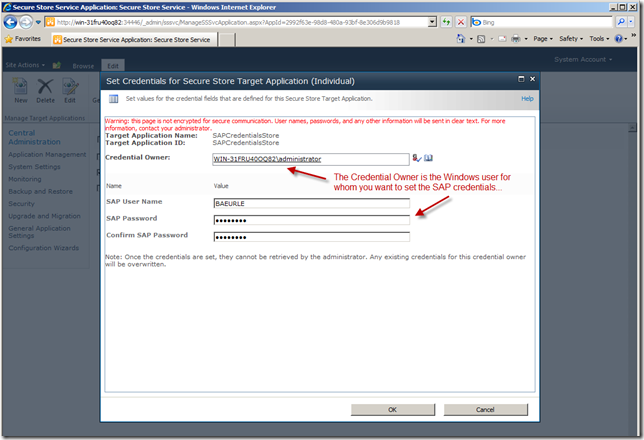Maximize the Set Credentials dialog
The image size is (644, 440).
coord(520,79)
